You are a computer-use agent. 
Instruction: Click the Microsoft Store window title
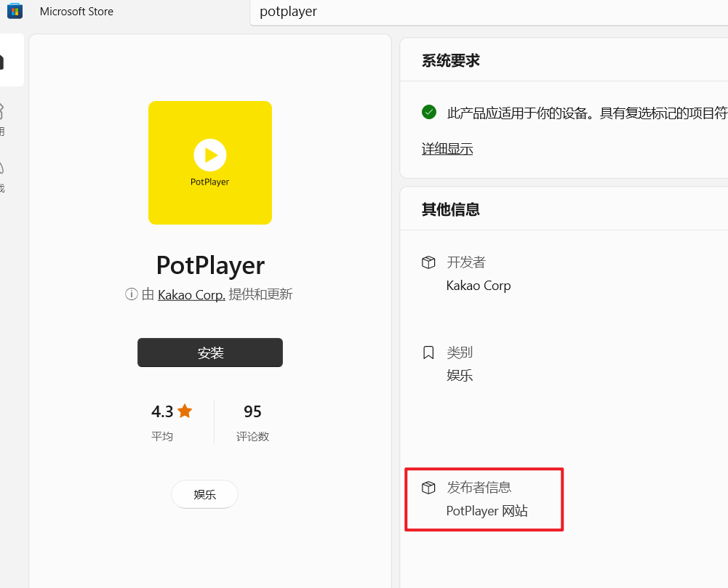point(76,12)
